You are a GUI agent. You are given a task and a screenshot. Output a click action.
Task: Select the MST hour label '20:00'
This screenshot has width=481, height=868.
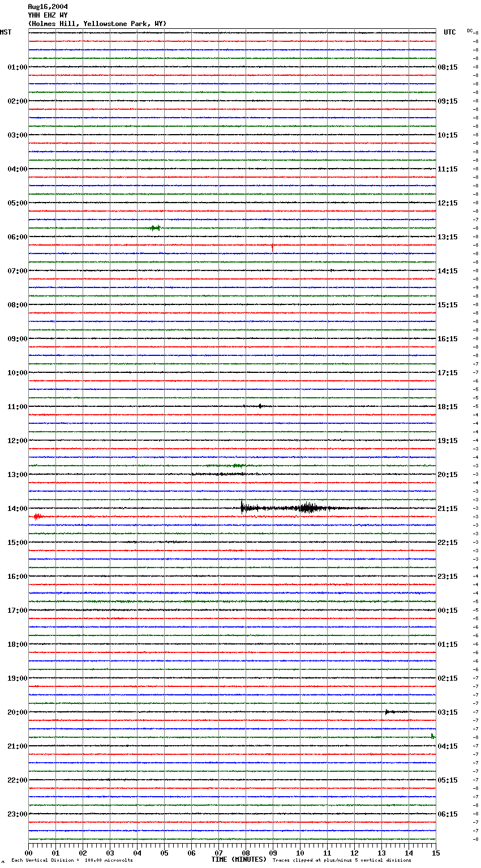[x=18, y=712]
